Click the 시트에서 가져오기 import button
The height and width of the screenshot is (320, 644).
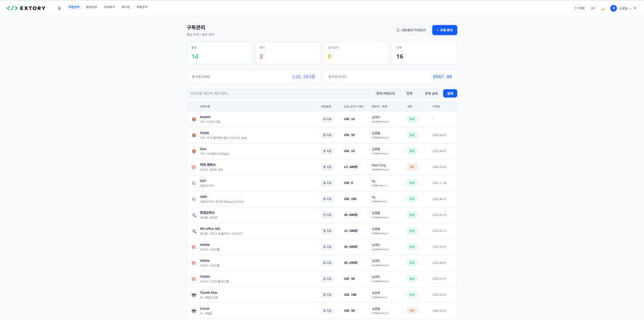tap(411, 30)
